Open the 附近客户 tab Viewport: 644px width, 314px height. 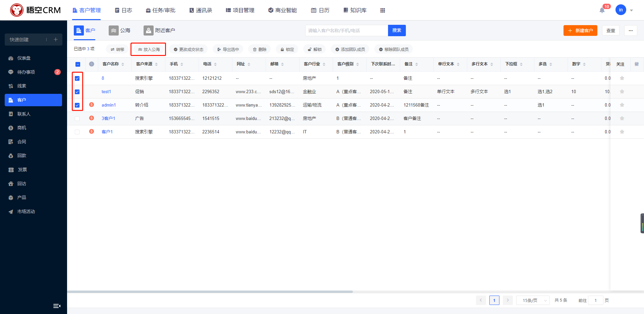(x=159, y=30)
